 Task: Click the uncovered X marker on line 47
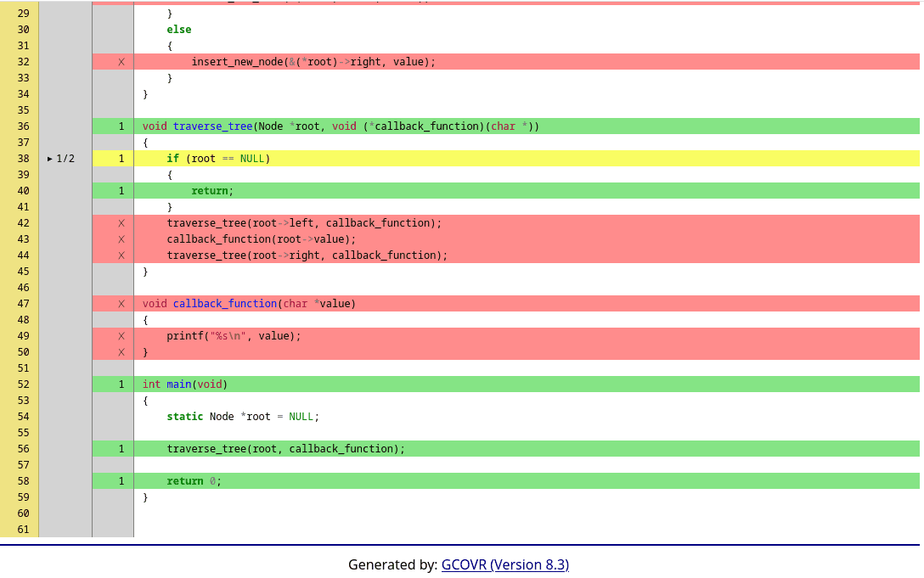121,304
